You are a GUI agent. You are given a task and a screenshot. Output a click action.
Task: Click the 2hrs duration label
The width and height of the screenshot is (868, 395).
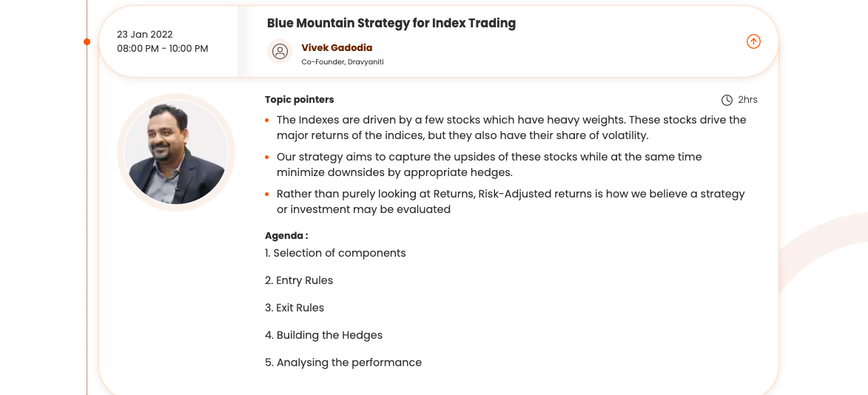point(747,100)
